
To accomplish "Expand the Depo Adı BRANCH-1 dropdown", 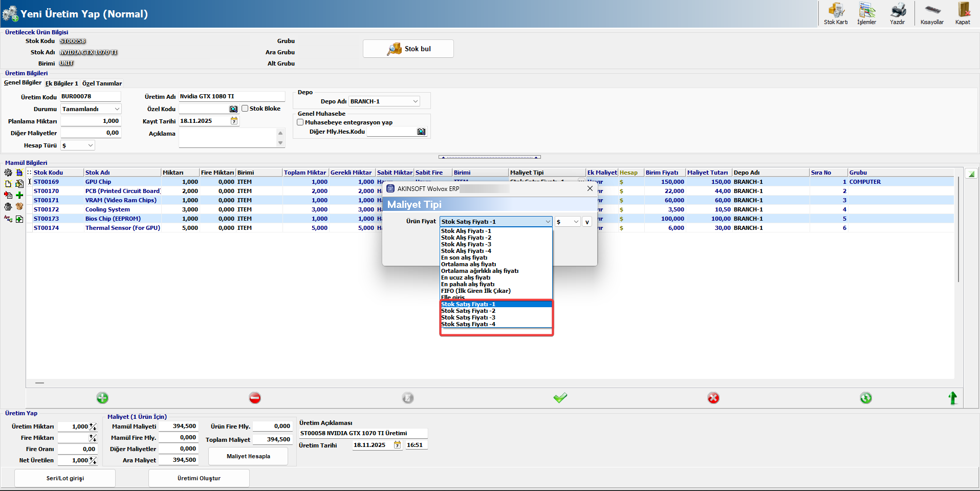I will click(415, 101).
